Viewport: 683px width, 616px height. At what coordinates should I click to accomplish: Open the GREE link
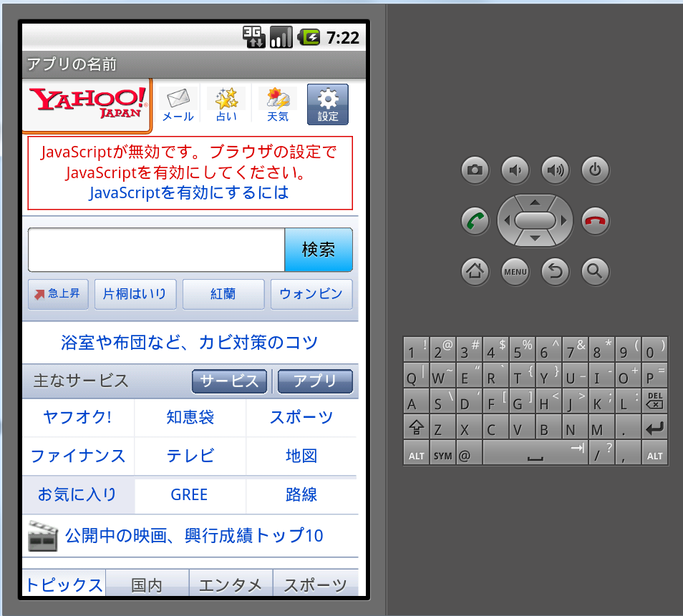(x=190, y=495)
